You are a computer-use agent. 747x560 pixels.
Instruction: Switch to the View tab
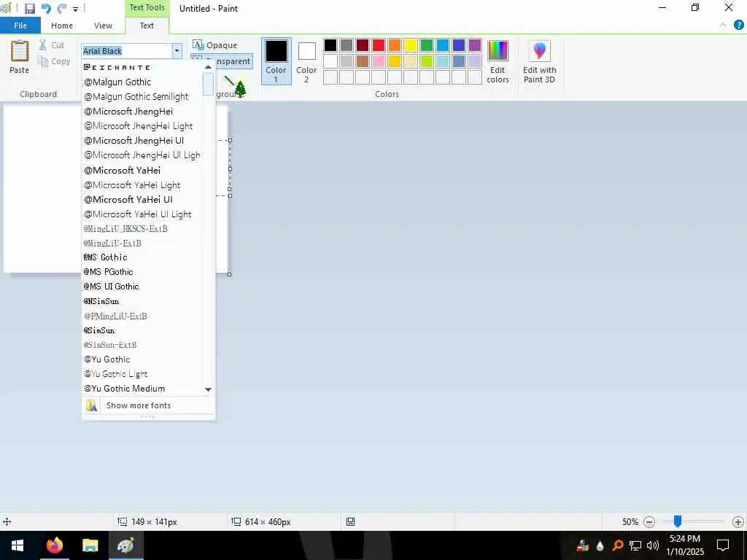click(x=103, y=26)
